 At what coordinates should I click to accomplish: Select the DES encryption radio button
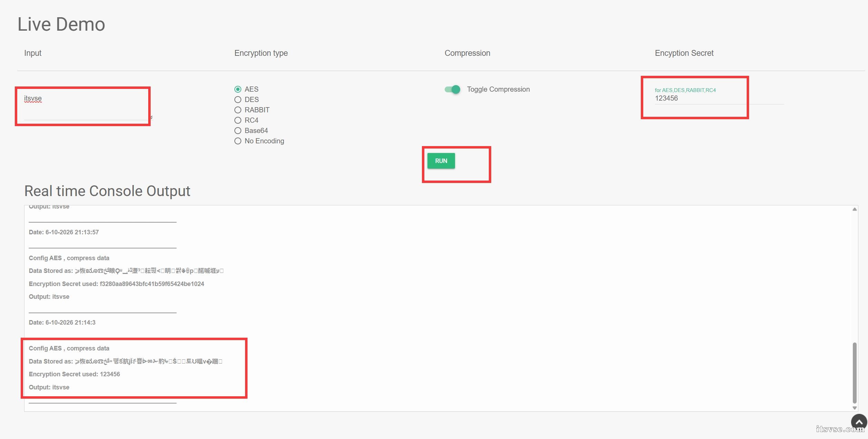pyautogui.click(x=238, y=100)
